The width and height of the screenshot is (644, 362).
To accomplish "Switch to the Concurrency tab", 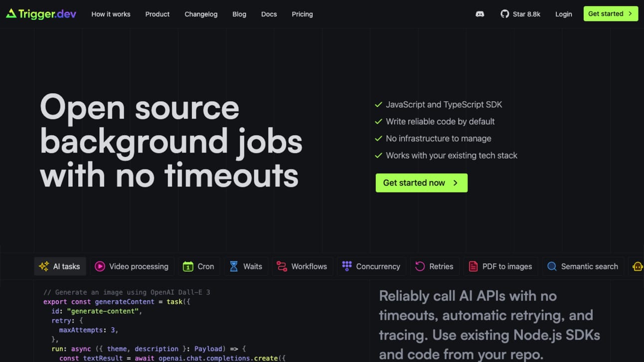I will (371, 266).
